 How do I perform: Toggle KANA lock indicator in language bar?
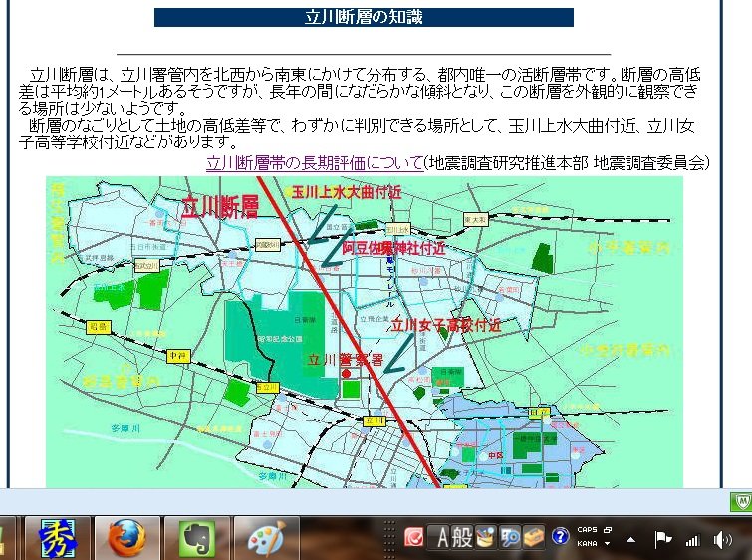point(587,544)
